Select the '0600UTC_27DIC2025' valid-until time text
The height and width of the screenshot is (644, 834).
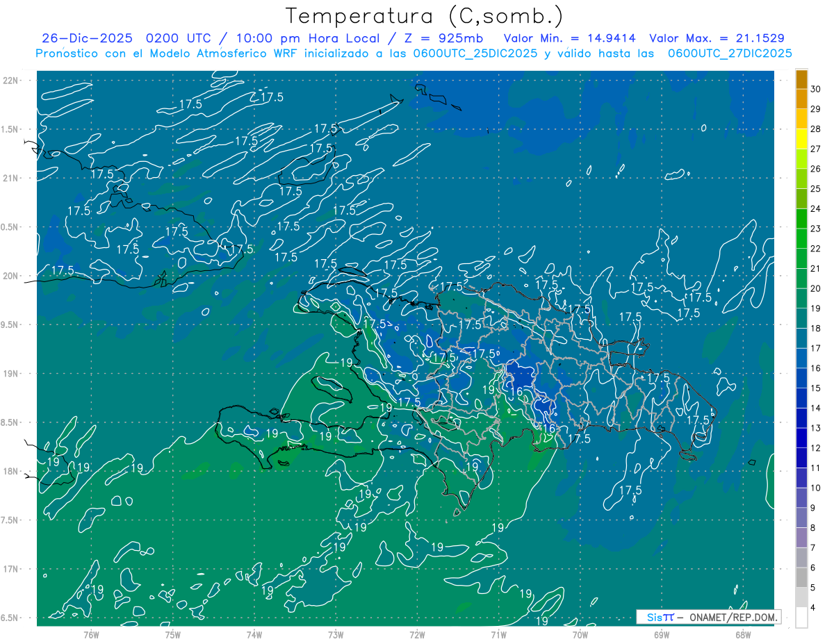click(730, 53)
